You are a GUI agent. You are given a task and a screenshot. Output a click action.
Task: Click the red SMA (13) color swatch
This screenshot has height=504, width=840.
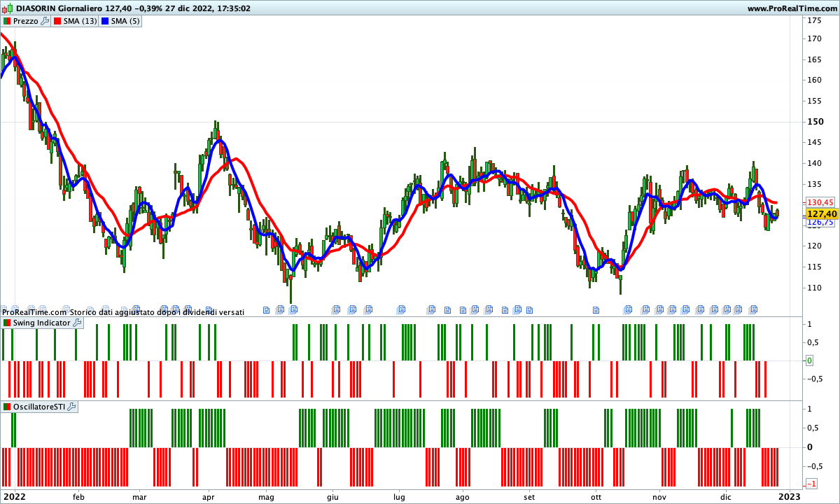58,21
